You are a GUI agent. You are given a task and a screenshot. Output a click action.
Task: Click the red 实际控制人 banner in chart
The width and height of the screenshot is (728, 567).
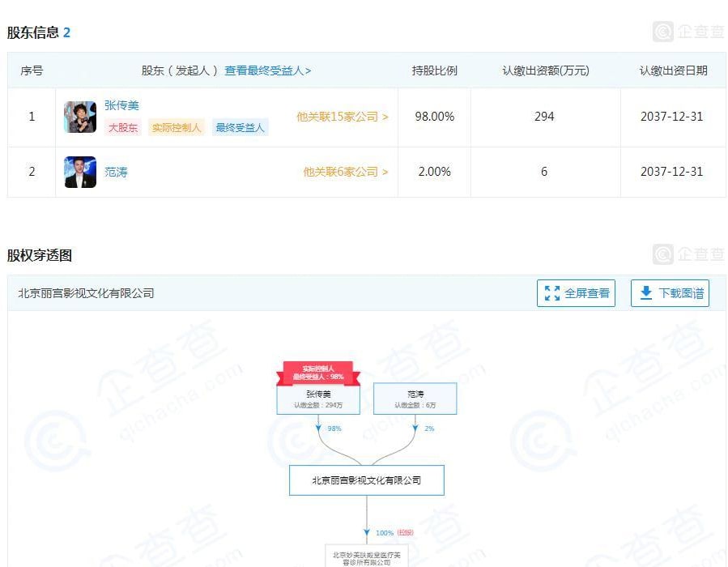coord(318,373)
